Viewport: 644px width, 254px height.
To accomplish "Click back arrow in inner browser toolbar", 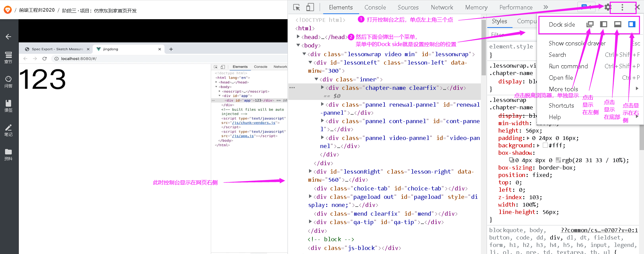I will click(26, 59).
